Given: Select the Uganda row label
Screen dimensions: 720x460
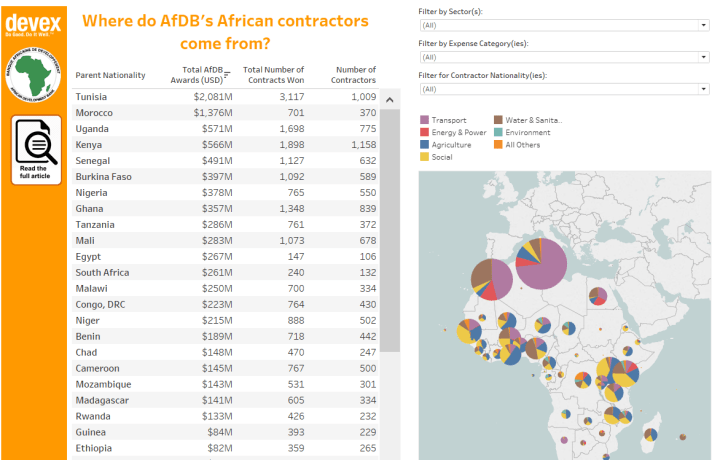Looking at the screenshot, I should 92,129.
